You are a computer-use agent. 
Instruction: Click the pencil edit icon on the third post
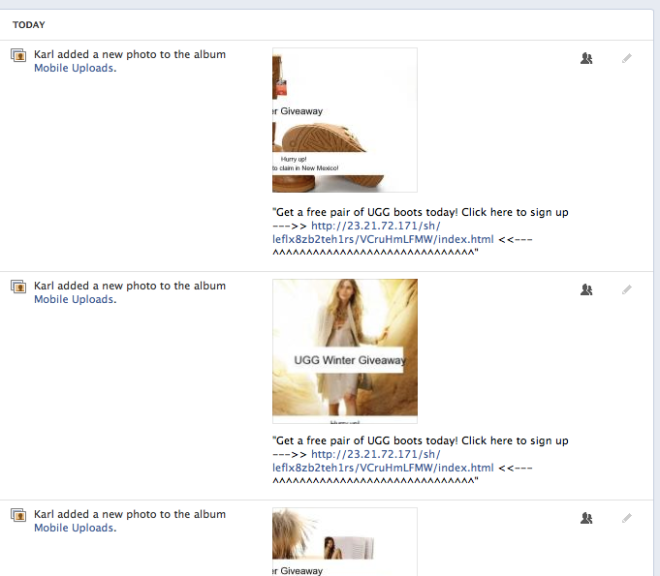coord(627,518)
